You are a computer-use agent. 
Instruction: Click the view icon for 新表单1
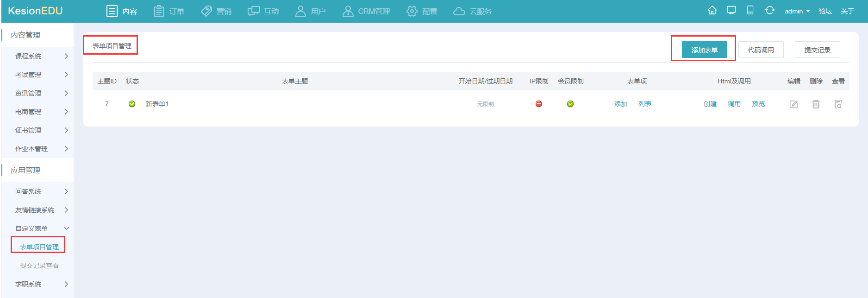pyautogui.click(x=838, y=104)
